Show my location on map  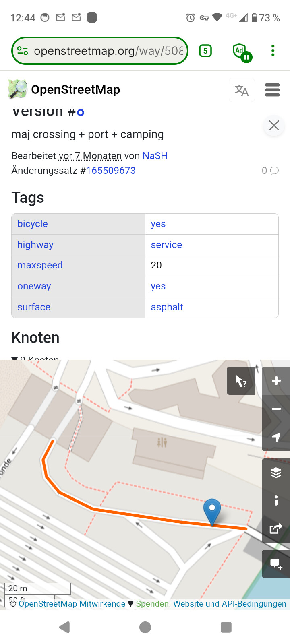[276, 437]
